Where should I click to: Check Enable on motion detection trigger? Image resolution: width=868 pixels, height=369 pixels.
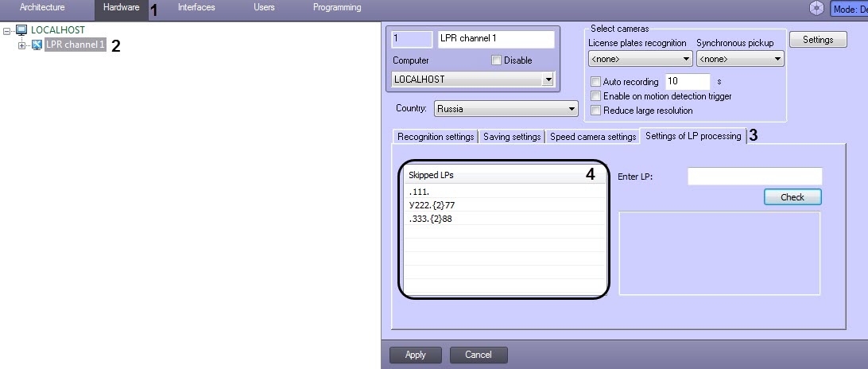[595, 96]
